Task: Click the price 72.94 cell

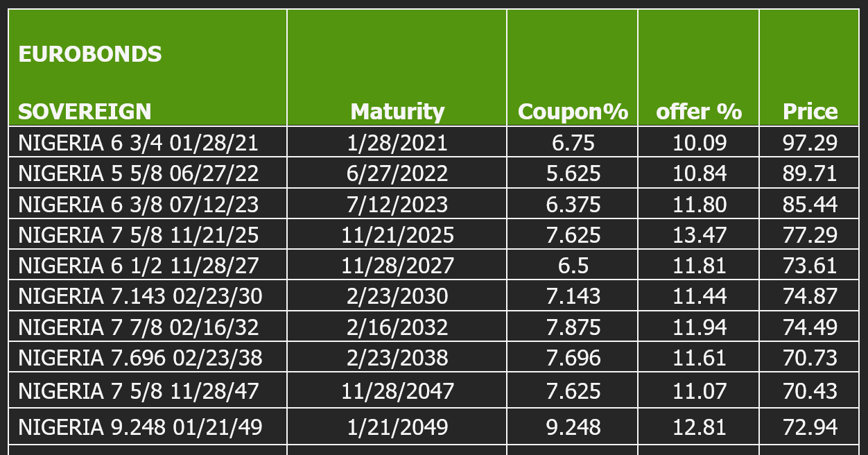Action: [810, 426]
